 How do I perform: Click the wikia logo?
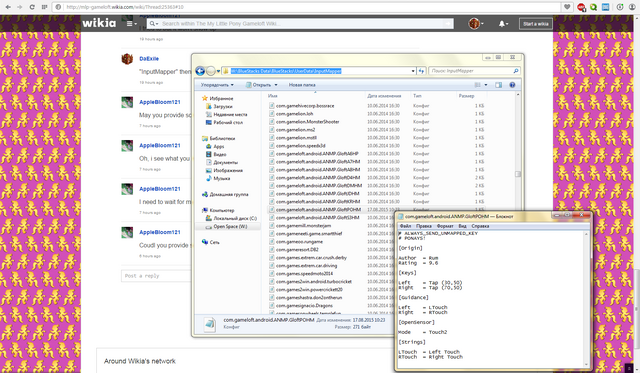[99, 23]
